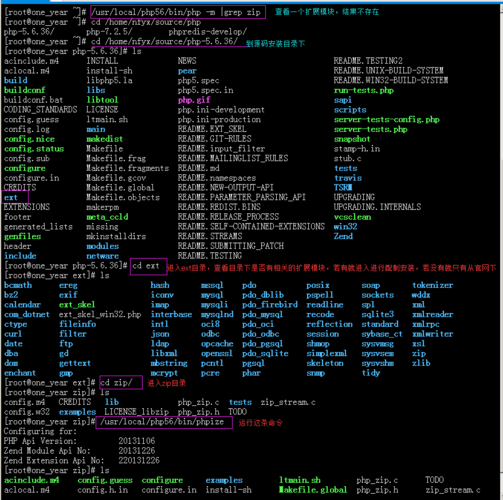Screen dimensions: 503x500
Task: Select the php.ini-production file name
Action: tap(219, 119)
